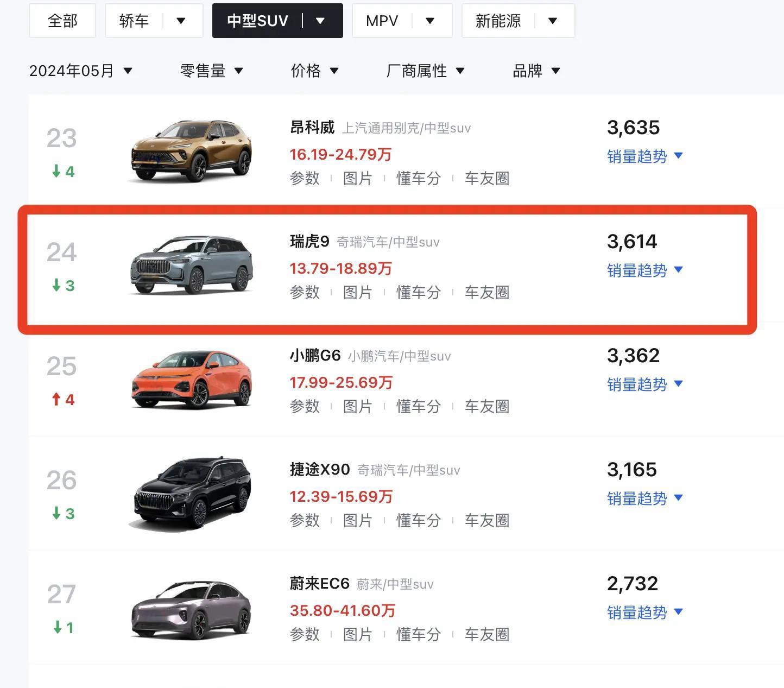The image size is (784, 688).
Task: Open the 瑞虎9 car thumbnail image
Action: tap(191, 264)
